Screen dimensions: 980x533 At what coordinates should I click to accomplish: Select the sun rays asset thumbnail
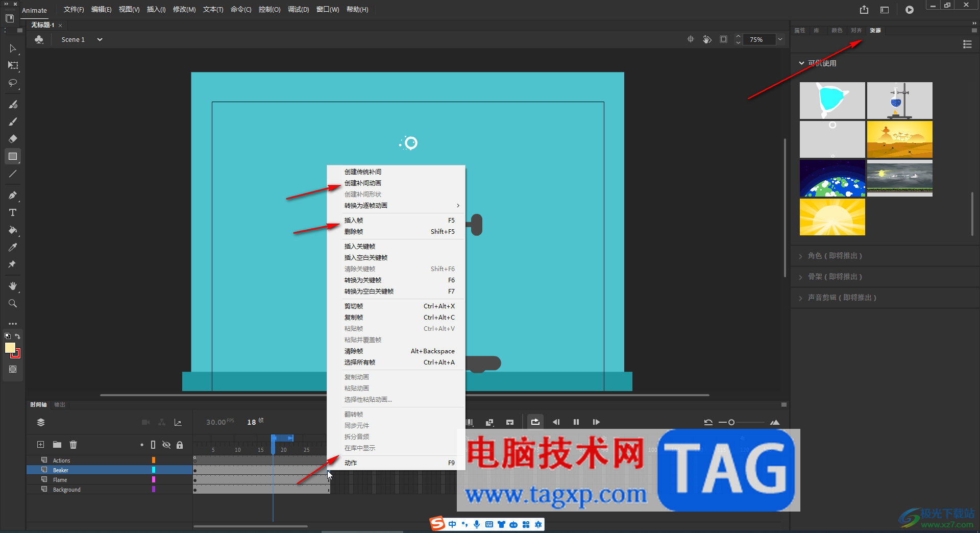click(x=832, y=217)
